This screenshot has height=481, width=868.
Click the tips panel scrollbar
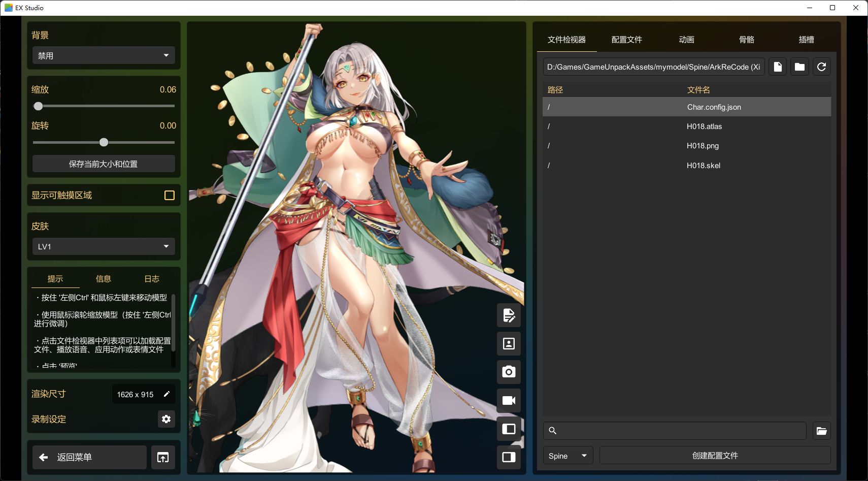(173, 323)
